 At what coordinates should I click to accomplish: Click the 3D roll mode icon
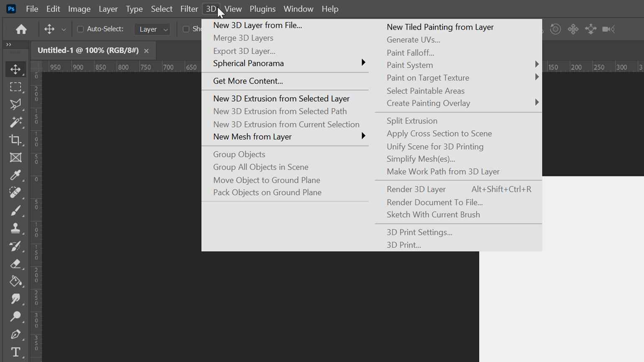pos(555,29)
